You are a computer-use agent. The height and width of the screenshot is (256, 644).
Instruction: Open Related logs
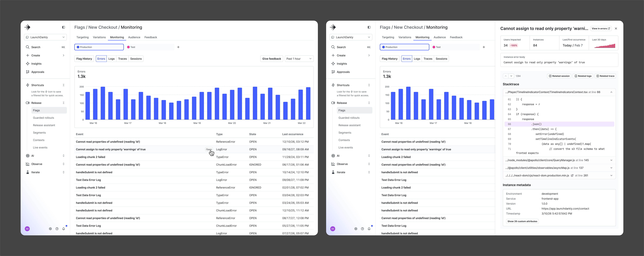(583, 76)
